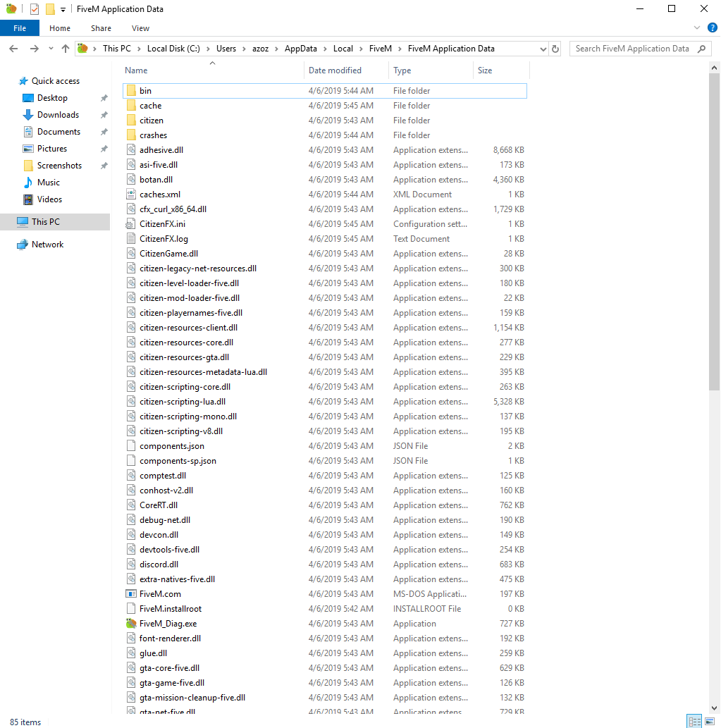Viewport: 721px width, 728px height.
Task: Open the recent locations dropdown arrow
Action: tap(51, 49)
